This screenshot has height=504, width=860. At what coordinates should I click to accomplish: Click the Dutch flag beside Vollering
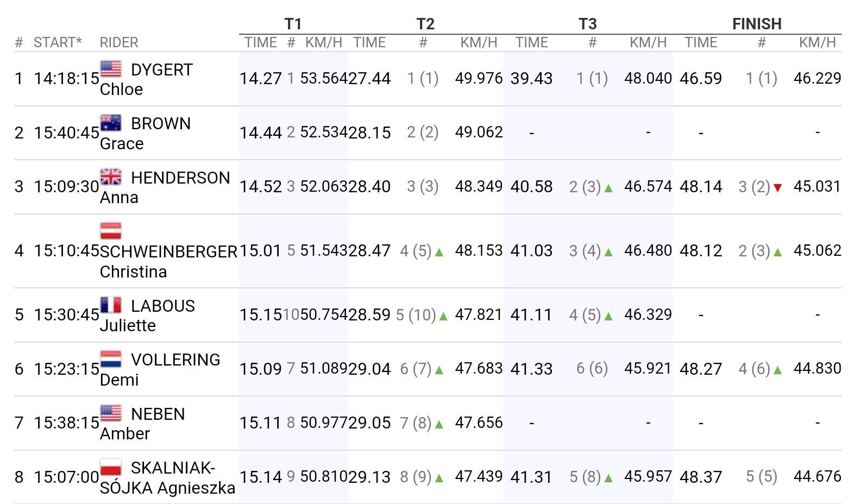[111, 359]
